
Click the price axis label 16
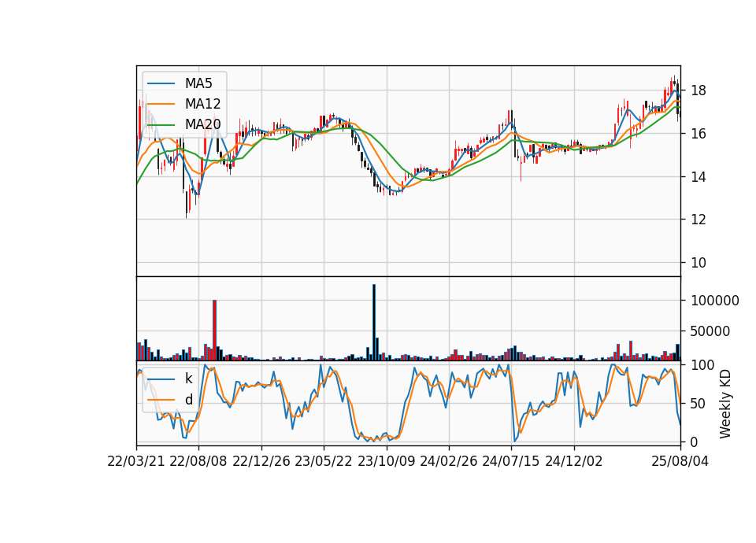[699, 134]
